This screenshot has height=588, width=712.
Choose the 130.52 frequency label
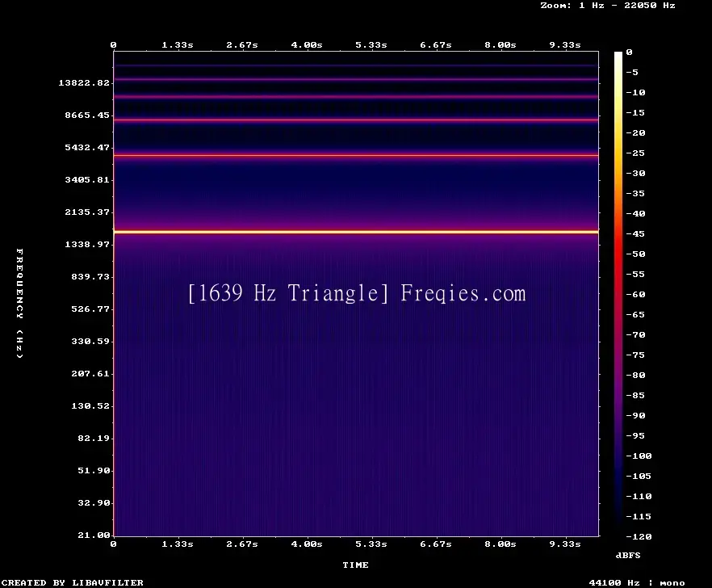tap(90, 405)
